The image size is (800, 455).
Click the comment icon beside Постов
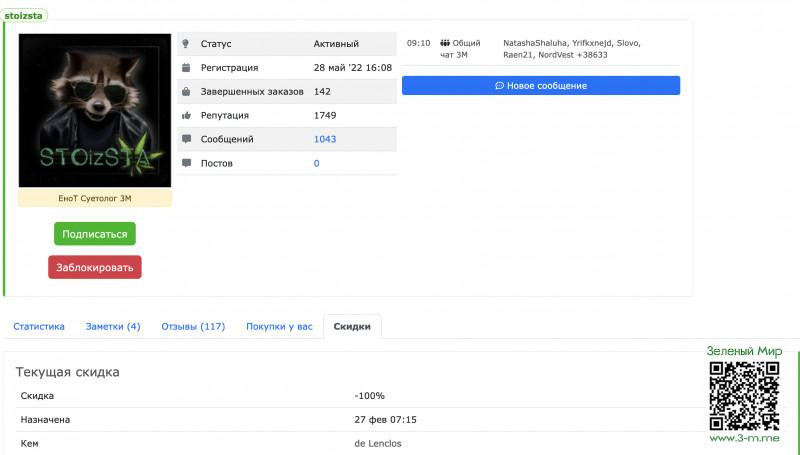pos(186,163)
